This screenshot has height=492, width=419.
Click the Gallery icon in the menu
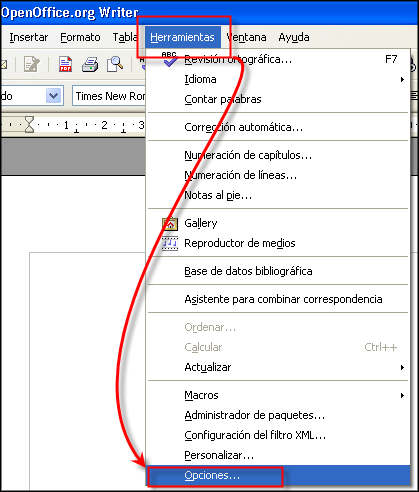[170, 223]
